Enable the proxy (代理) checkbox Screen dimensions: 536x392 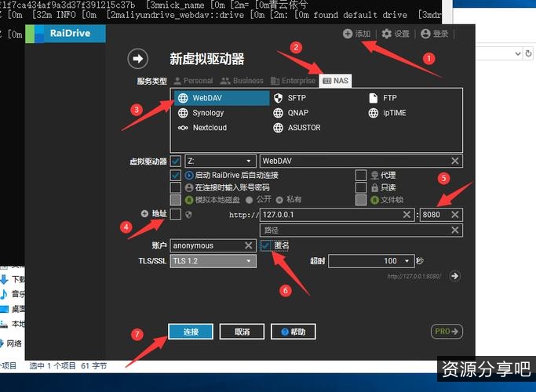(x=361, y=175)
